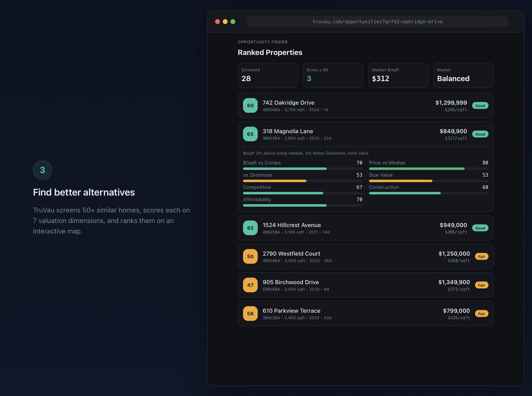Click the 4BR/4BA 3,756 sqft details line

pos(295,109)
